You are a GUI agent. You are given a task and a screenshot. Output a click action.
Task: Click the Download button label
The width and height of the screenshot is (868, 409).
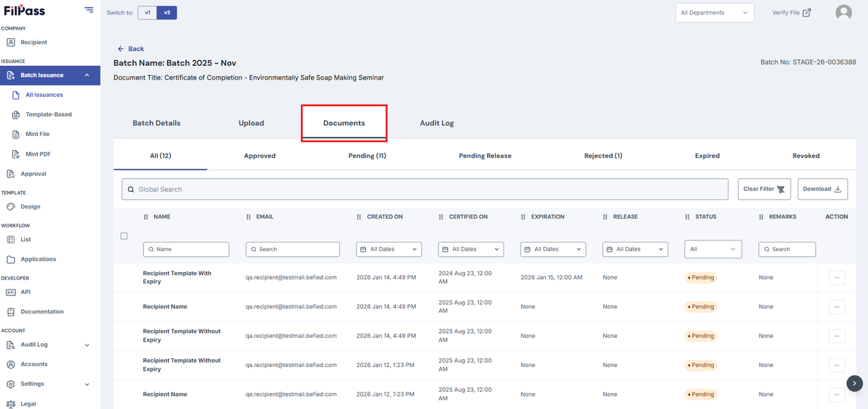[817, 189]
